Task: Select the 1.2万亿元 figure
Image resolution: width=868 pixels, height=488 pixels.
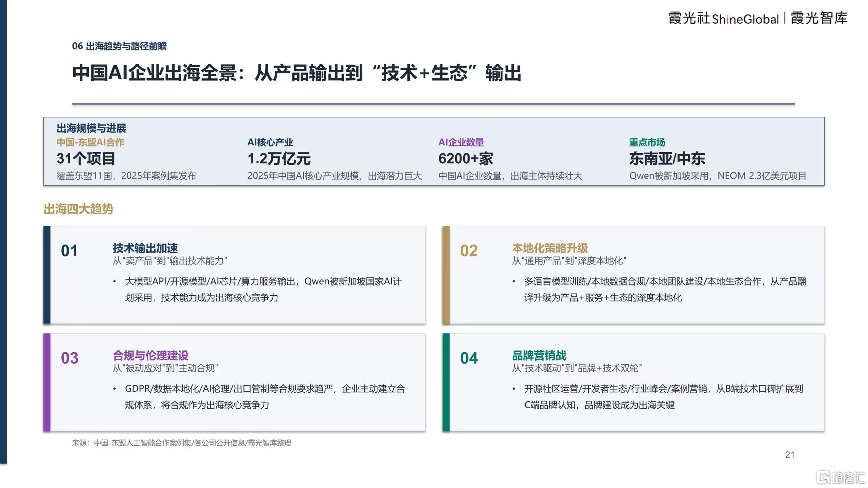Action: point(279,158)
